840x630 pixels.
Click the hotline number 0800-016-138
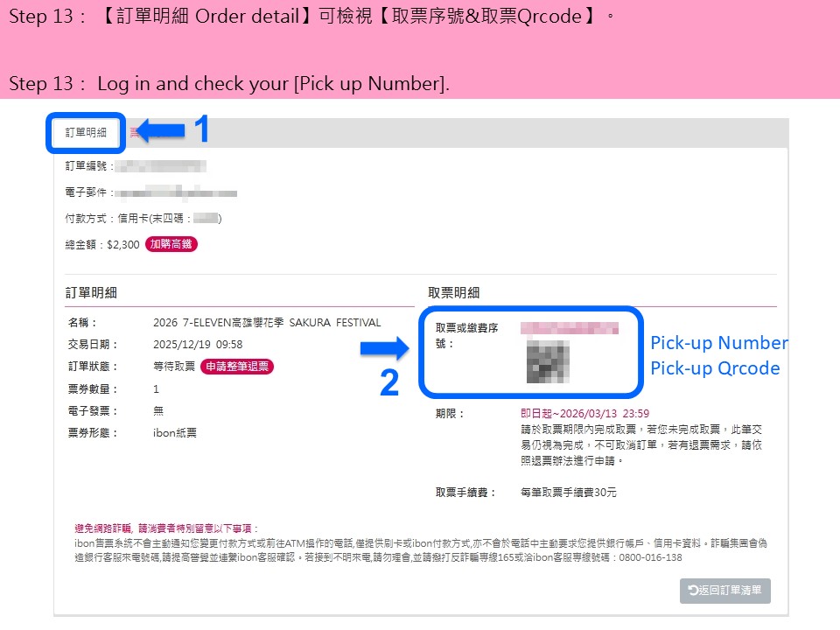point(650,557)
